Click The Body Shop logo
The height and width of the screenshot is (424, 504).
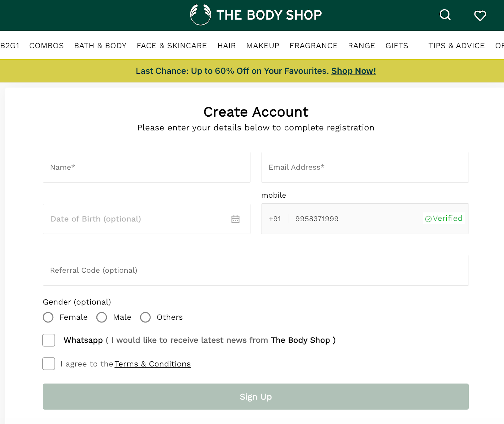point(255,15)
